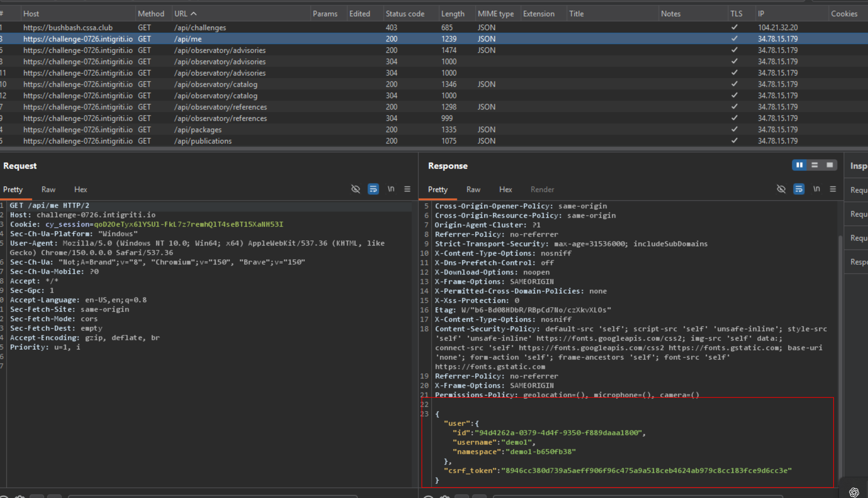The width and height of the screenshot is (868, 498).
Task: Switch Response view to Raw tab
Action: point(473,189)
